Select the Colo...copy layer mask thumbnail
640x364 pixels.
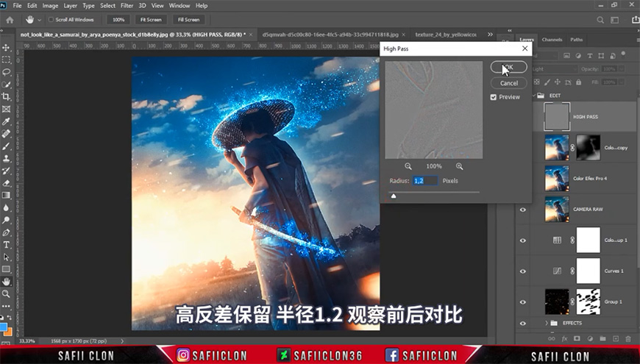coord(589,148)
